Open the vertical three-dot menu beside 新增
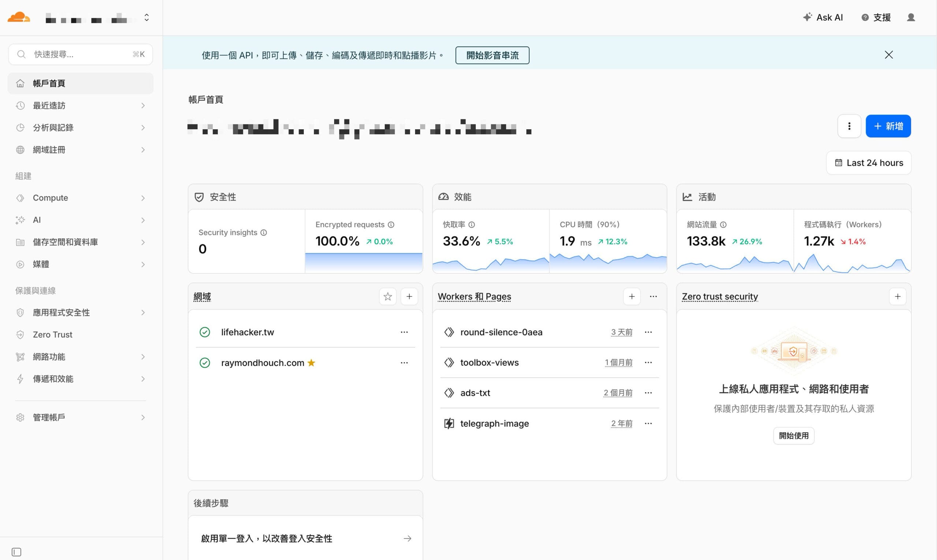 coord(849,126)
